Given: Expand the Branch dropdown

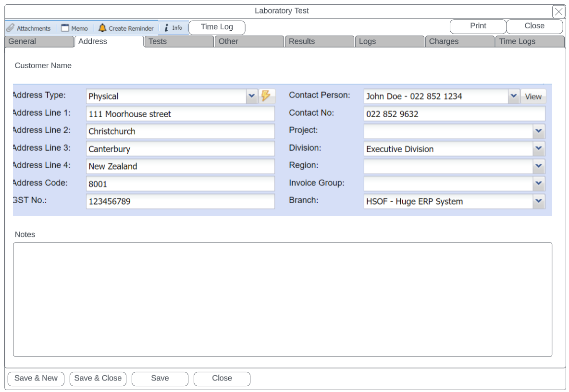Looking at the screenshot, I should point(539,201).
